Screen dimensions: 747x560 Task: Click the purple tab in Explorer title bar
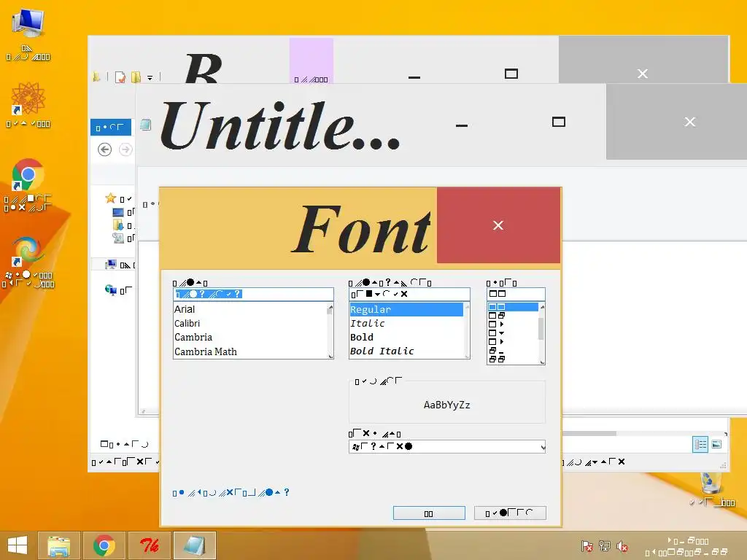click(311, 60)
